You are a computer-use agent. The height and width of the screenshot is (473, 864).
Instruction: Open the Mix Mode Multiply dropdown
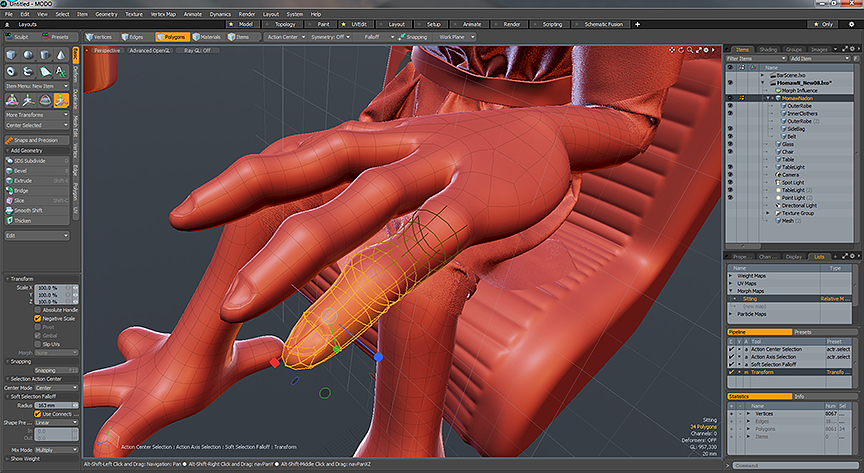(x=56, y=450)
